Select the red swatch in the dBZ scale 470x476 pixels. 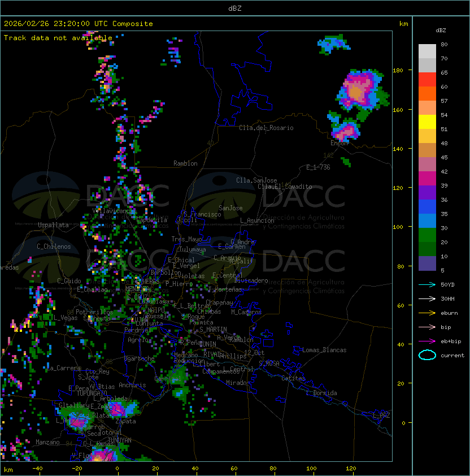pyautogui.click(x=427, y=80)
